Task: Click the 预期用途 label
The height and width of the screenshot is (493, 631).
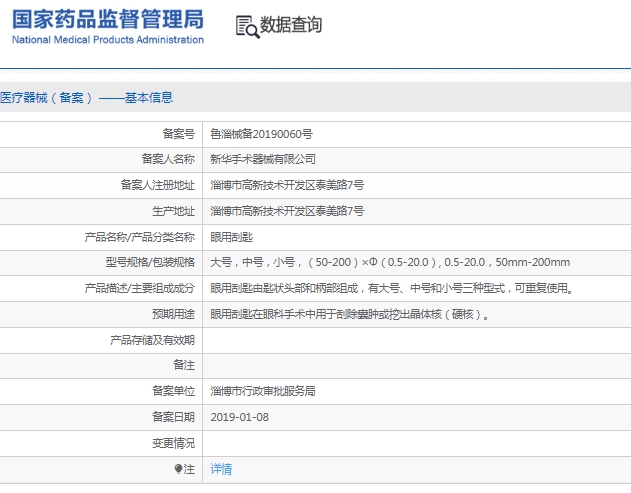Action: click(173, 314)
